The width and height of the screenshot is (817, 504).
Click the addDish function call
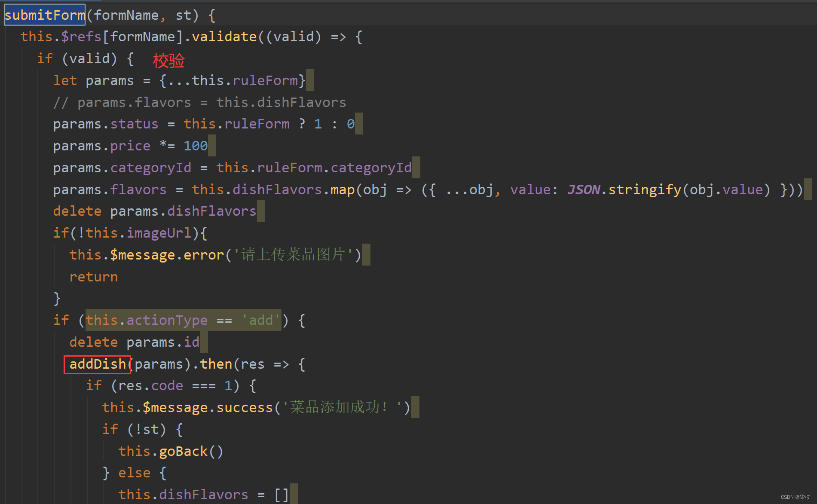[x=98, y=364]
